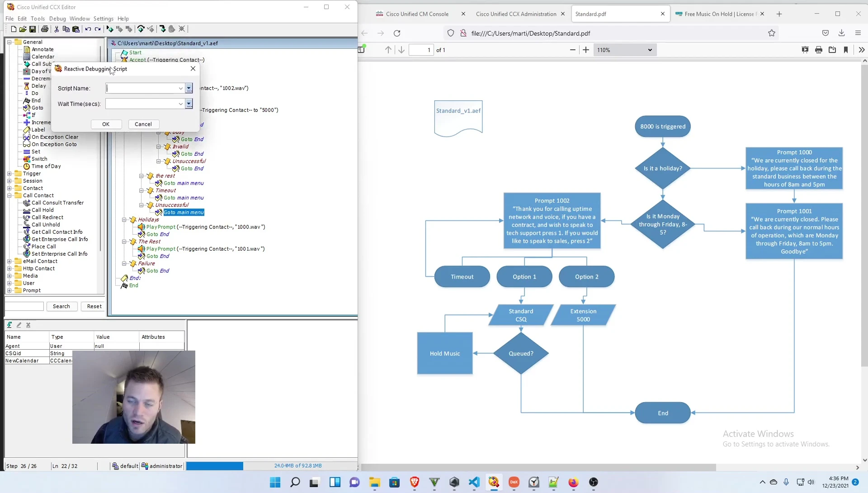Click the PDF horizontal scrollbar
Viewport: 868px width, 493px height.
tap(538, 467)
